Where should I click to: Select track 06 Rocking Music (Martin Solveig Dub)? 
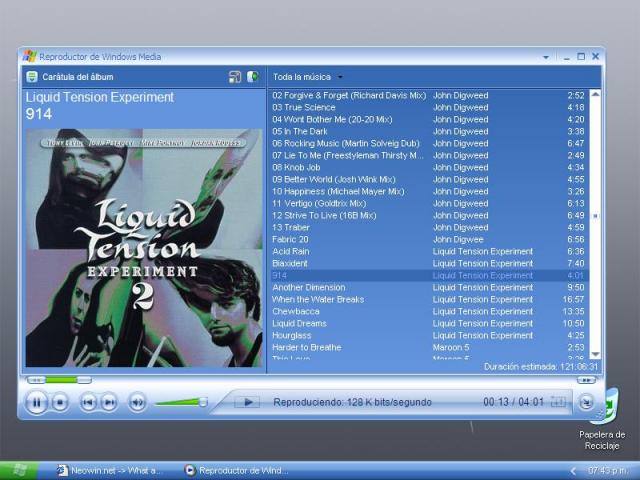point(430,143)
